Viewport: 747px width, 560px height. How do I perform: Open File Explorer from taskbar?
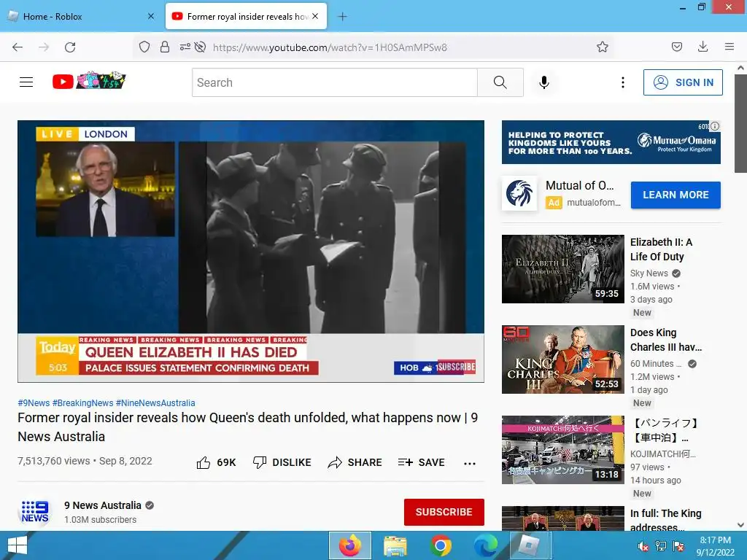(395, 545)
